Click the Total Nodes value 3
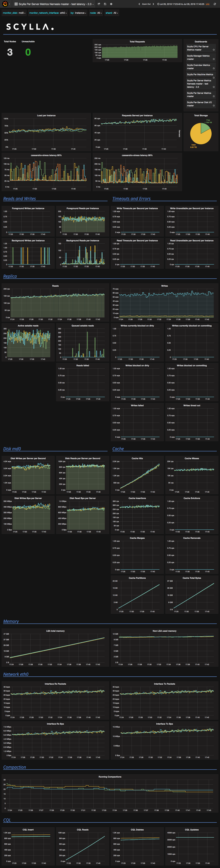Viewport: 220px width, 868px height. click(x=10, y=52)
